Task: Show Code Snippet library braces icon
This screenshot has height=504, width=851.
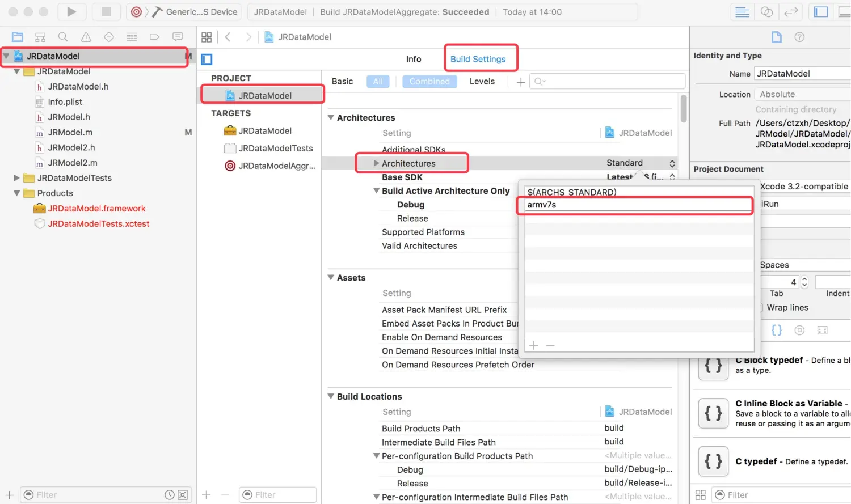Action: click(777, 330)
